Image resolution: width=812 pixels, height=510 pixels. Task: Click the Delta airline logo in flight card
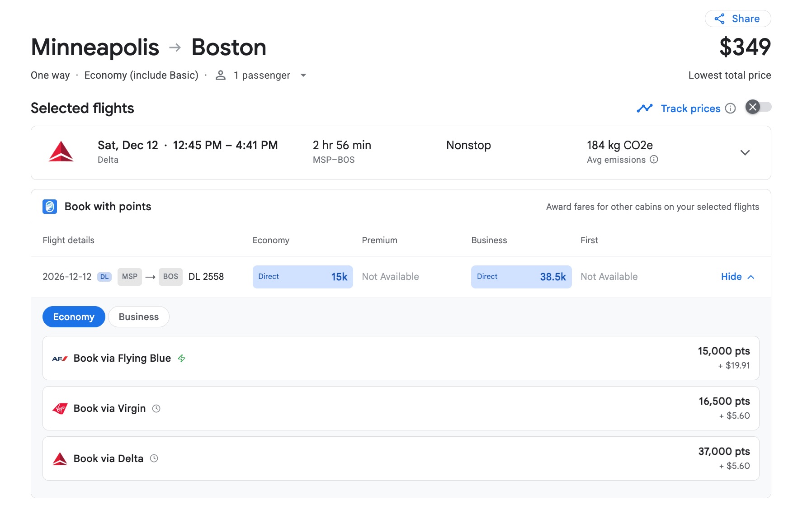pyautogui.click(x=61, y=151)
